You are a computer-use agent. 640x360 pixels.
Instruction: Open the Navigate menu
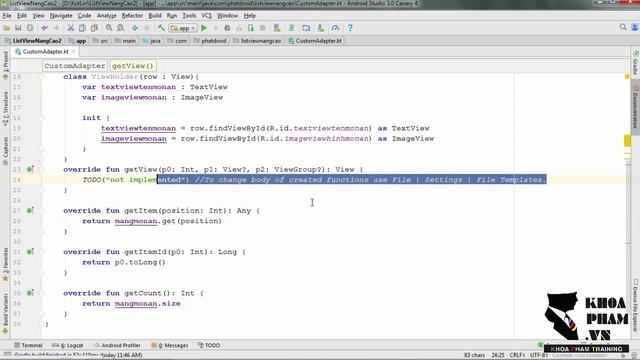point(61,16)
